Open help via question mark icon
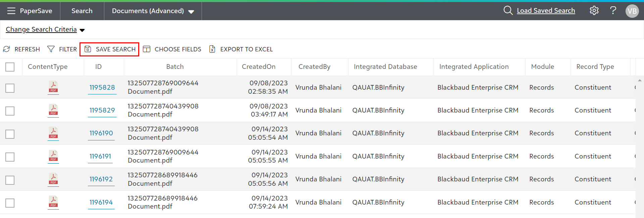This screenshot has height=218, width=644. pos(613,11)
